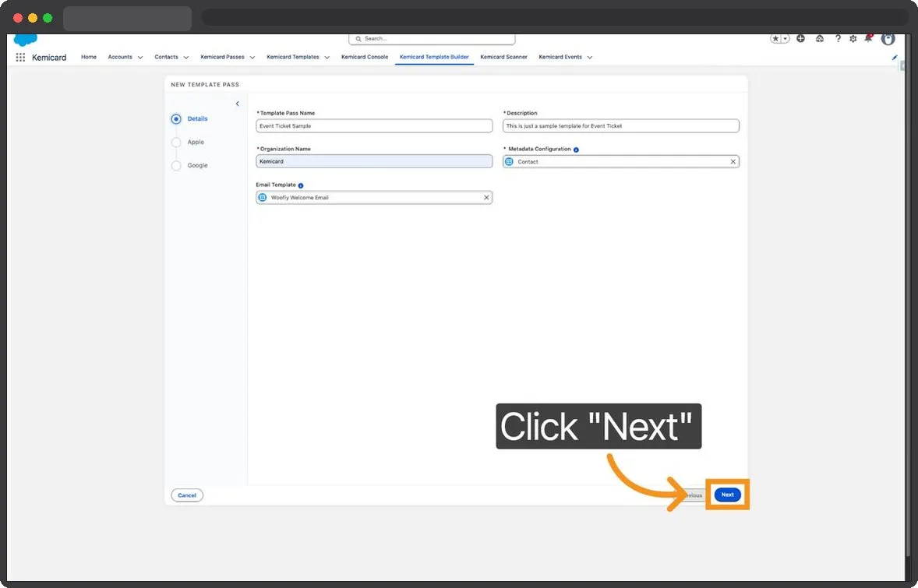Click the macOS yellow minimize button
This screenshot has width=918, height=588.
(33, 18)
